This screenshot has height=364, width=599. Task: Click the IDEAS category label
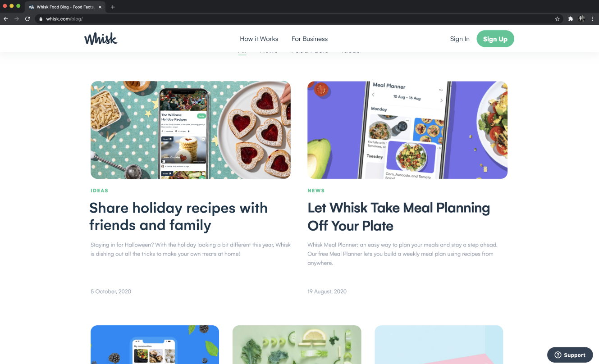(x=100, y=191)
